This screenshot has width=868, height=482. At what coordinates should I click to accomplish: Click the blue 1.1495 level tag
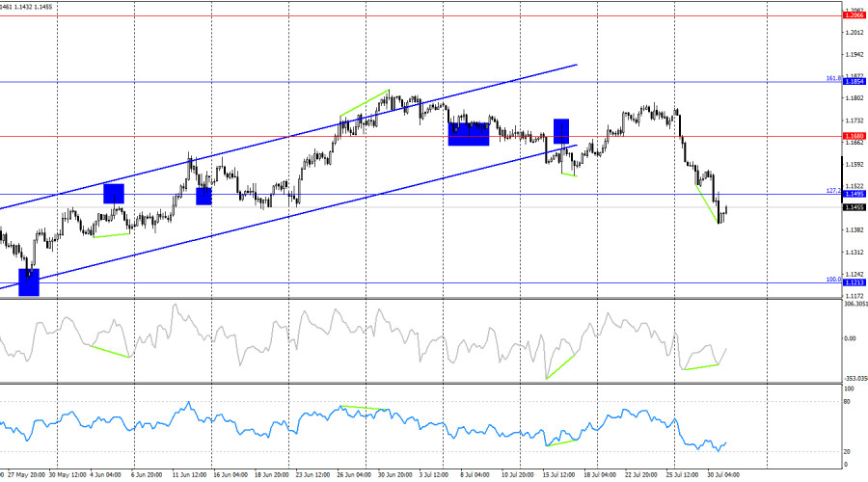854,194
